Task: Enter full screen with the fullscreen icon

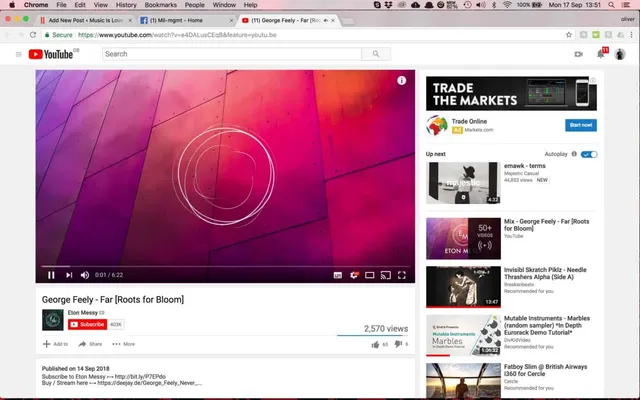Action: click(402, 275)
